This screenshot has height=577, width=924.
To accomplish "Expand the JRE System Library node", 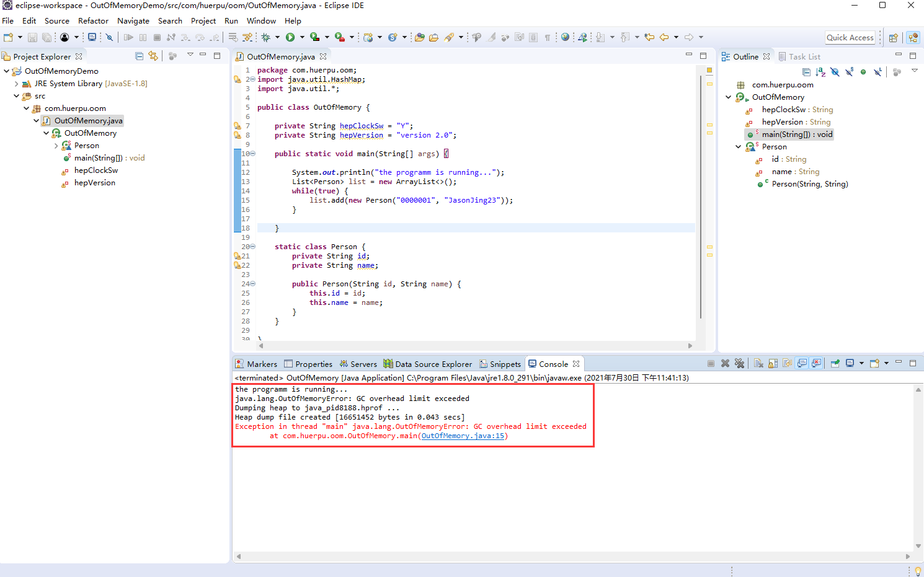I will [17, 84].
